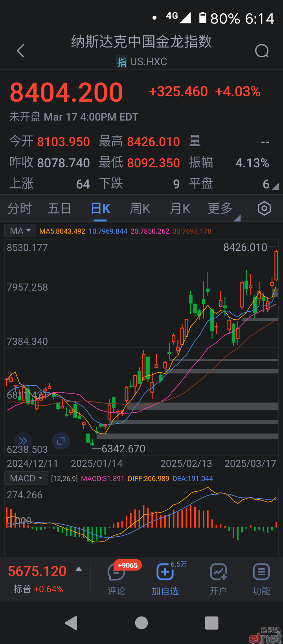This screenshot has height=644, width=283.
Task: Open the MACD indicator dropdown
Action: [x=26, y=478]
